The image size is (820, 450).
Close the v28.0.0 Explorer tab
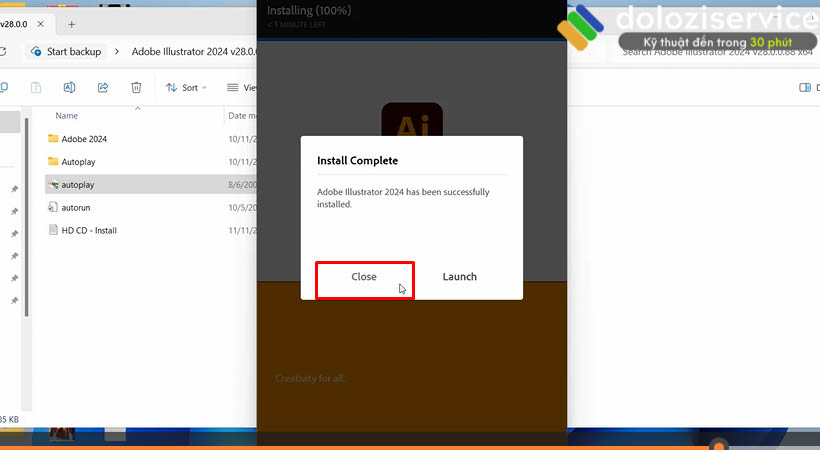[42, 23]
